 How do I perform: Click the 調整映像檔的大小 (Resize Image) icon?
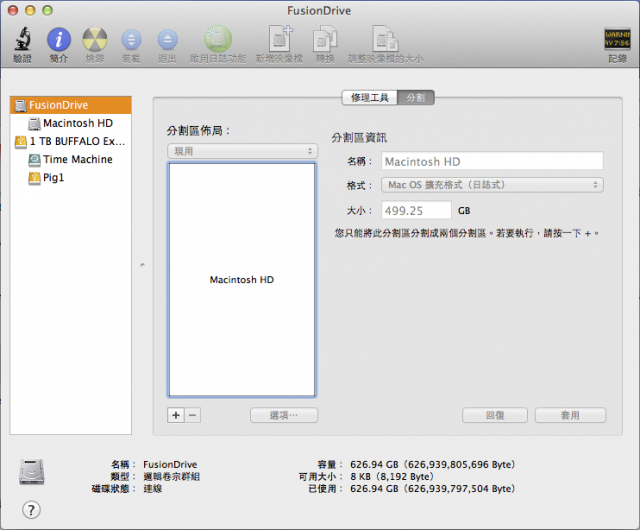[x=385, y=39]
